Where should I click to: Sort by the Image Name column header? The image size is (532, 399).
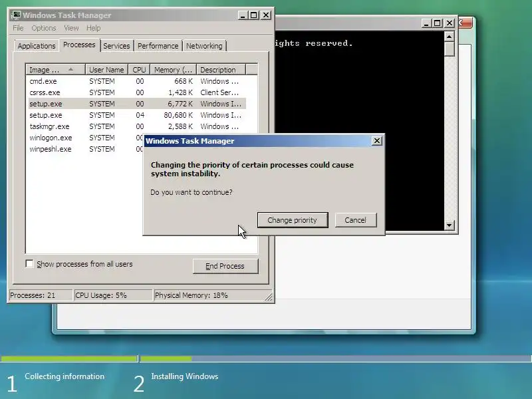[x=55, y=70]
